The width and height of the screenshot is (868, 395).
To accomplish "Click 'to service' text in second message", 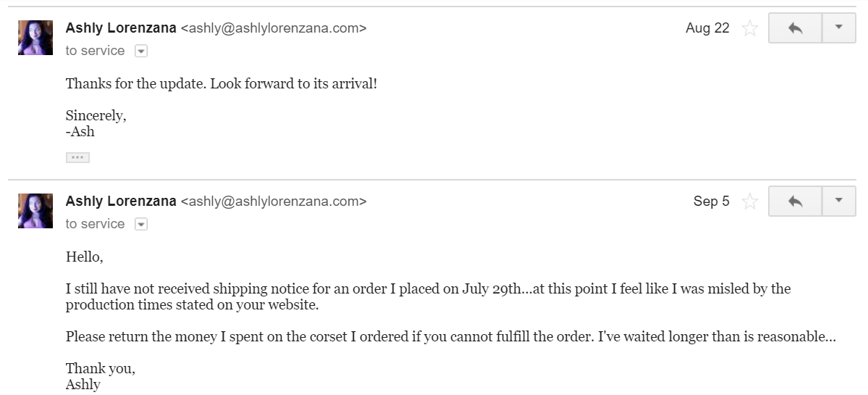I will [96, 224].
